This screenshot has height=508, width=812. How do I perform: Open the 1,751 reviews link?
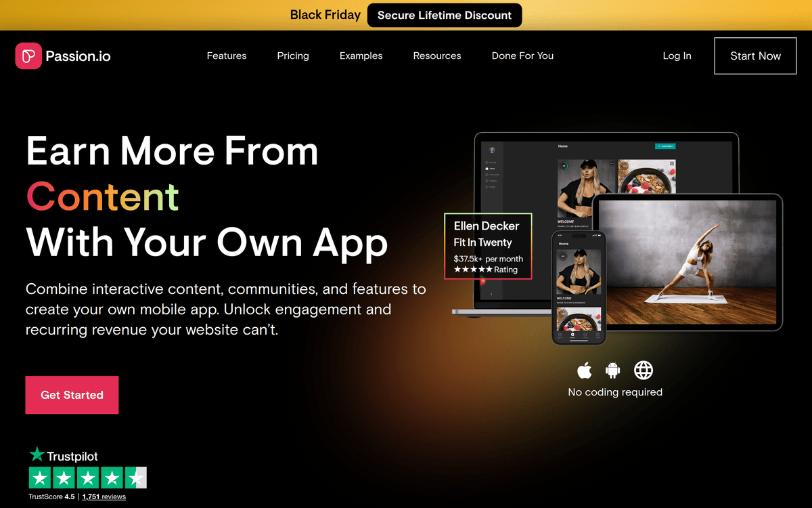(x=104, y=496)
